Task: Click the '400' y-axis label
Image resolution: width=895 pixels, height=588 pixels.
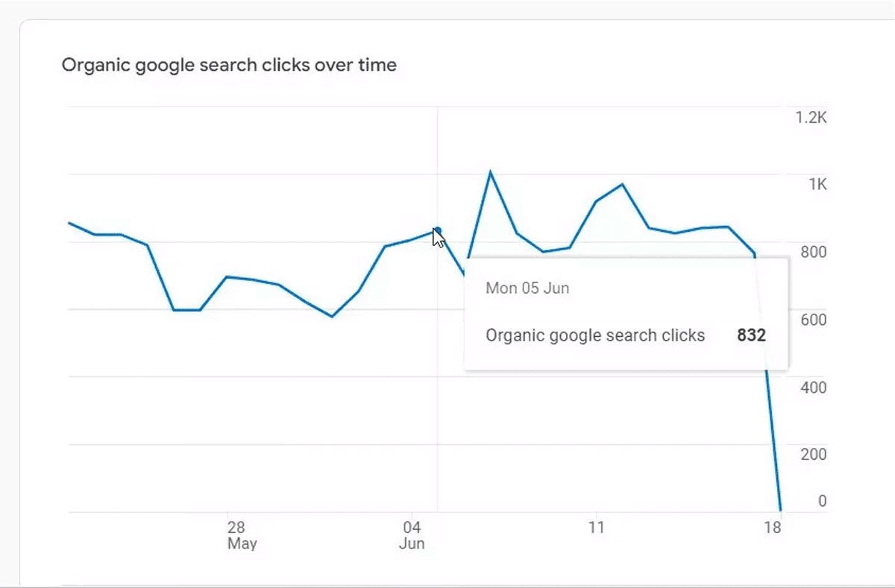Action: tap(814, 387)
